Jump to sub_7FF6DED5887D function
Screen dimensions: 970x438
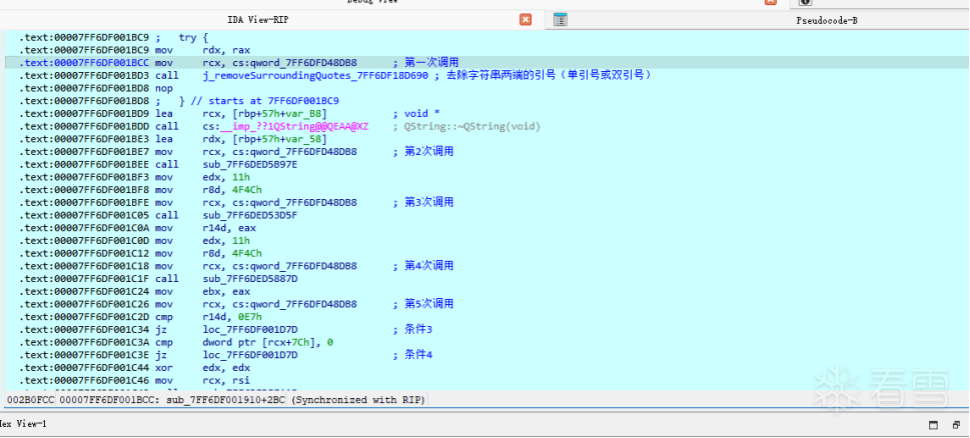click(x=250, y=278)
